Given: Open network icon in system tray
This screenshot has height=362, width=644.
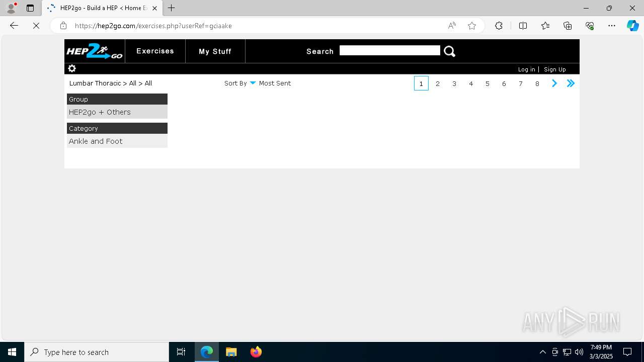Looking at the screenshot, I should pyautogui.click(x=567, y=352).
